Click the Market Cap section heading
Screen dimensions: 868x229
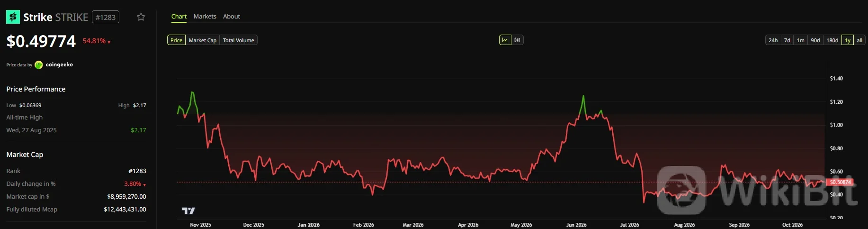(x=25, y=155)
